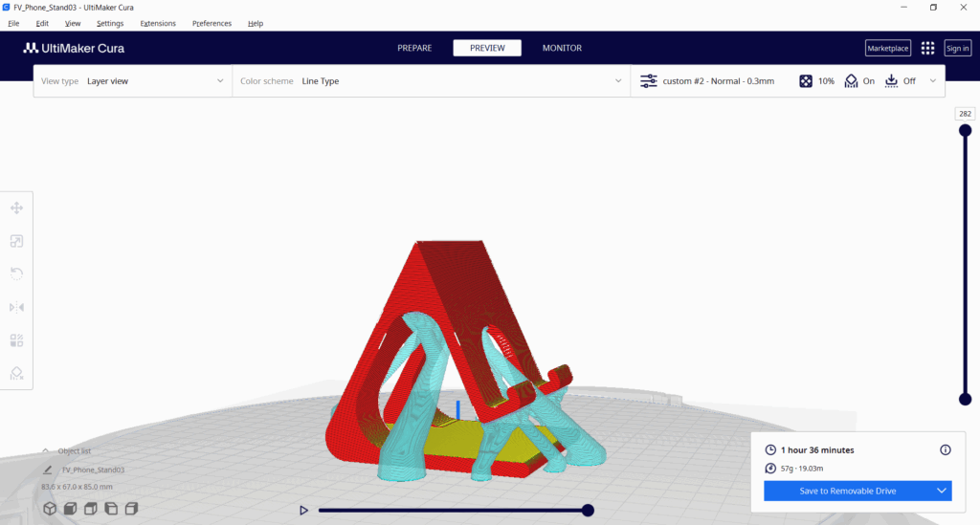Viewport: 980px width, 525px height.
Task: Click the support icon showing On
Action: [851, 81]
